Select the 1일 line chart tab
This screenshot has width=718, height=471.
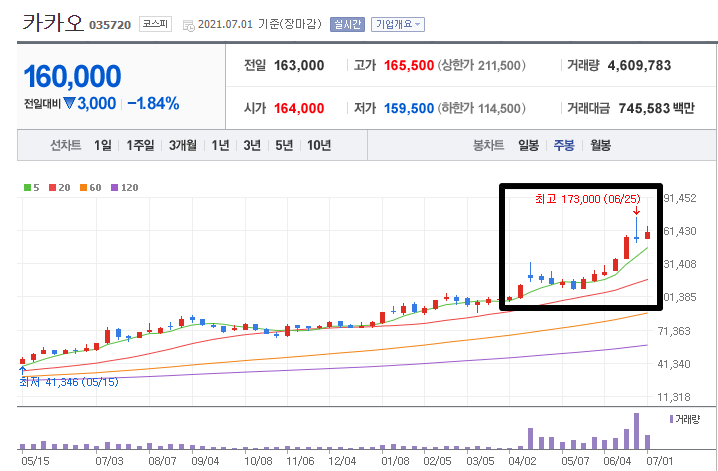pyautogui.click(x=103, y=146)
